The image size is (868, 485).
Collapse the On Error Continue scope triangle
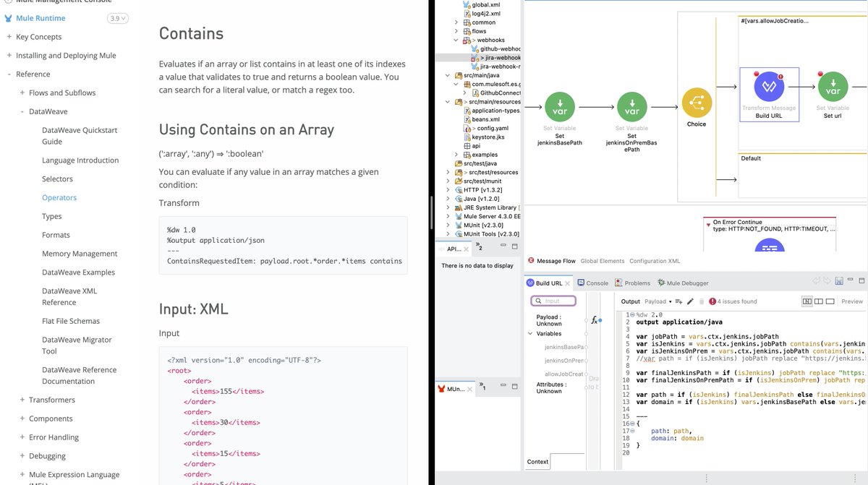pos(708,223)
